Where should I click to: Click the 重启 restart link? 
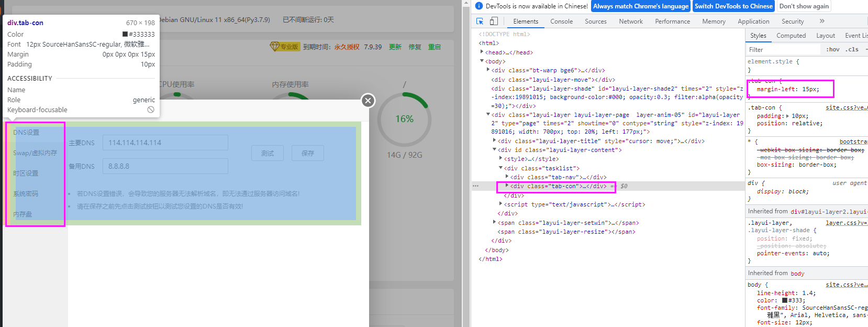pos(435,47)
